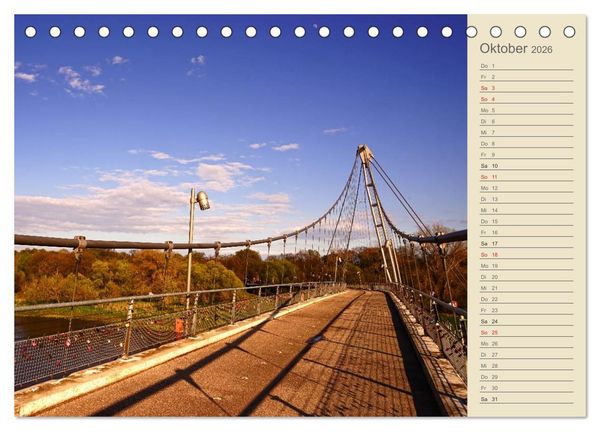Click the year 2026 in heading
The image size is (600, 431).
tap(541, 50)
